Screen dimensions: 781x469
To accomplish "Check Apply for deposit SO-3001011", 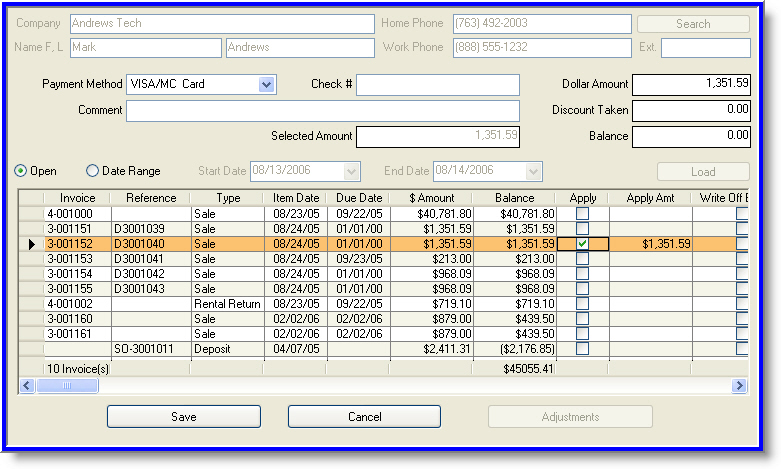I will click(582, 348).
